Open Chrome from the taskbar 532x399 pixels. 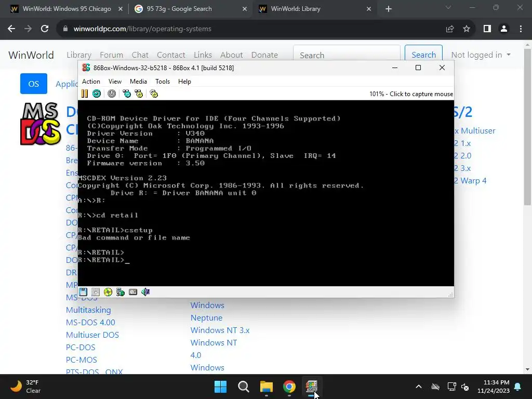(289, 387)
